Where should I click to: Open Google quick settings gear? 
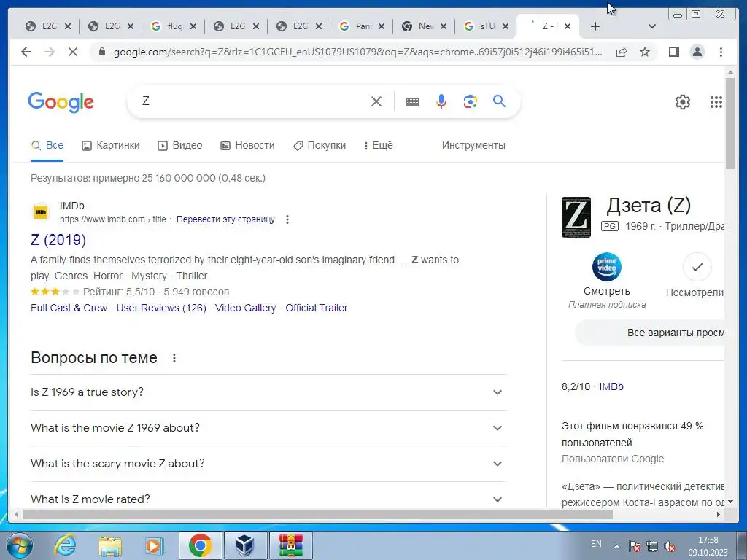point(683,102)
